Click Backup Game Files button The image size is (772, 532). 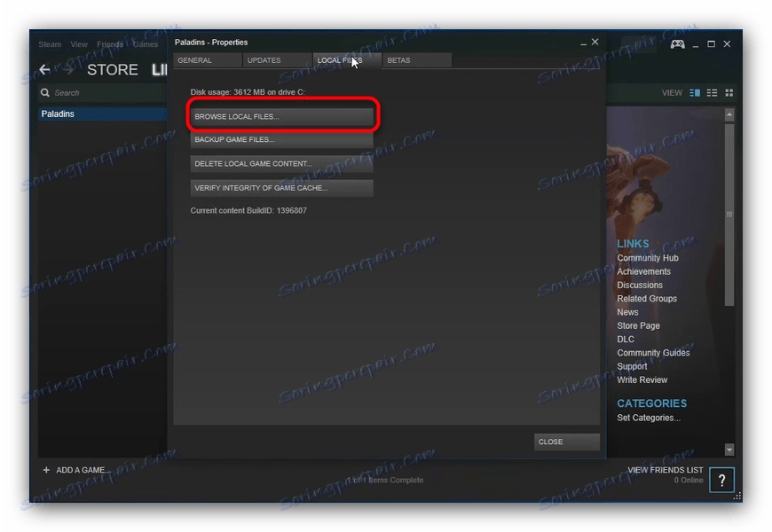coord(281,140)
